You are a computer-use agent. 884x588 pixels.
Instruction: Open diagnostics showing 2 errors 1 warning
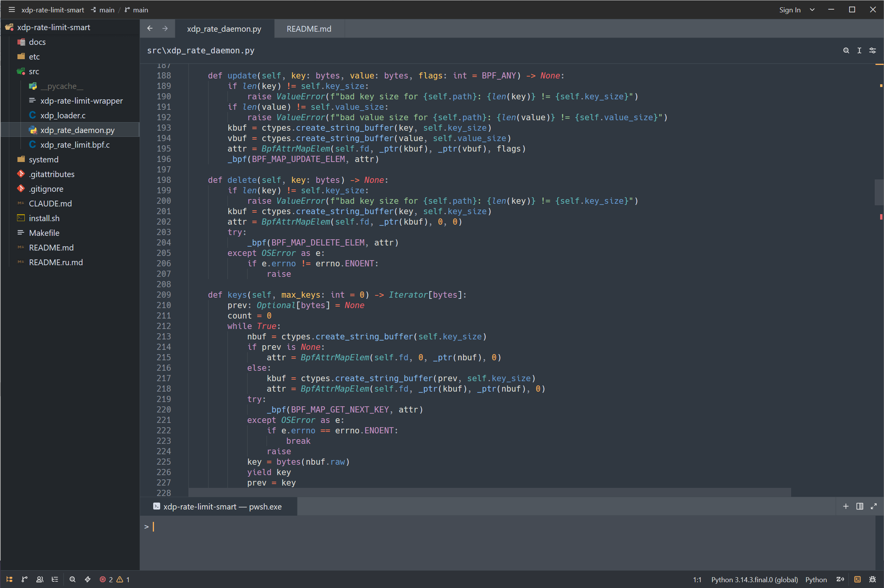115,579
